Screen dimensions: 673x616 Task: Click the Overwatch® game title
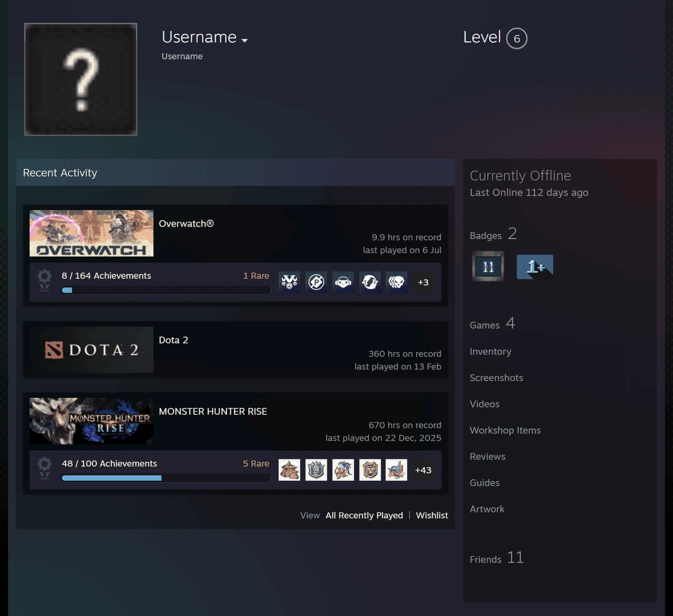186,224
